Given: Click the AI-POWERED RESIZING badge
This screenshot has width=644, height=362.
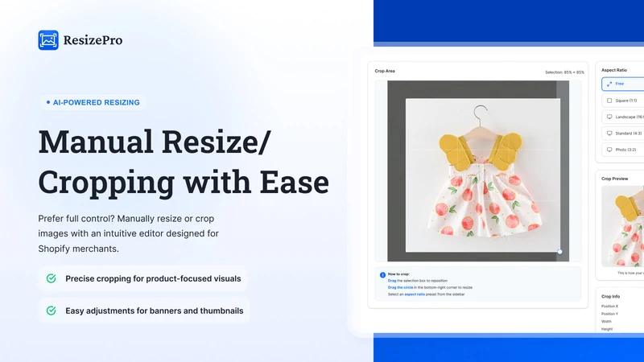Looking at the screenshot, I should coord(93,103).
